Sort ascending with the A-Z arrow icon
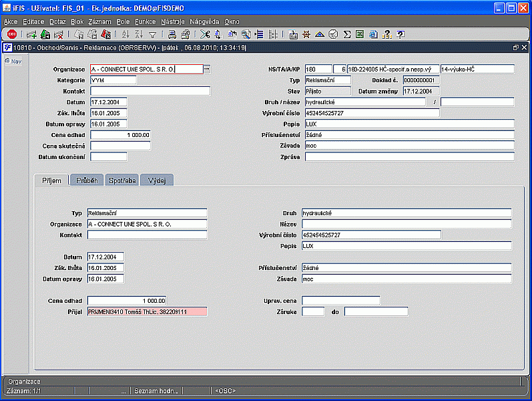 tap(125, 34)
